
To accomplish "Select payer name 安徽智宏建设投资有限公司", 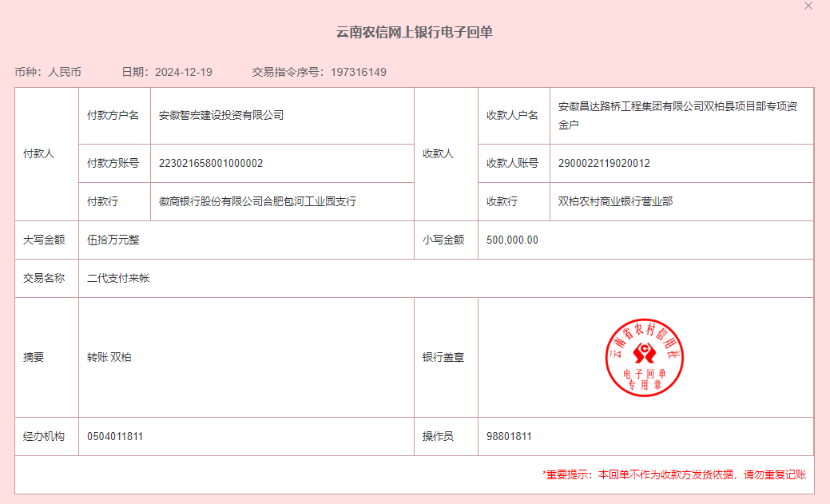I will point(221,115).
